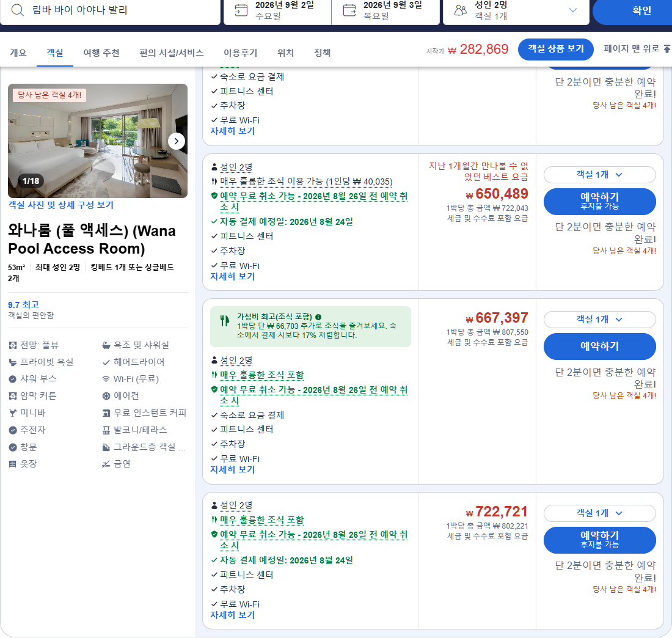The height and width of the screenshot is (638, 672).
Task: Click the info icon beside 가성비 최고(조식 포함)
Action: coord(318,317)
